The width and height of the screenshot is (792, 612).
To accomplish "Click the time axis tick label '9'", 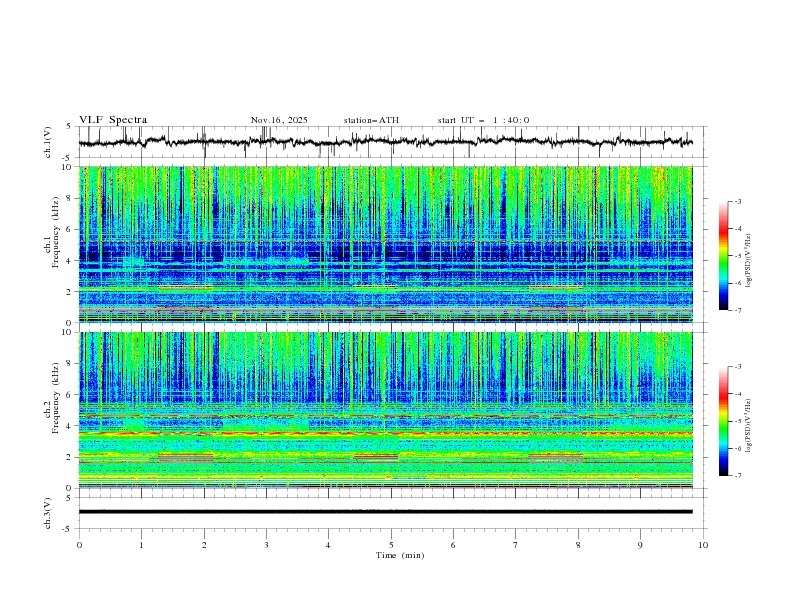I will 640,545.
